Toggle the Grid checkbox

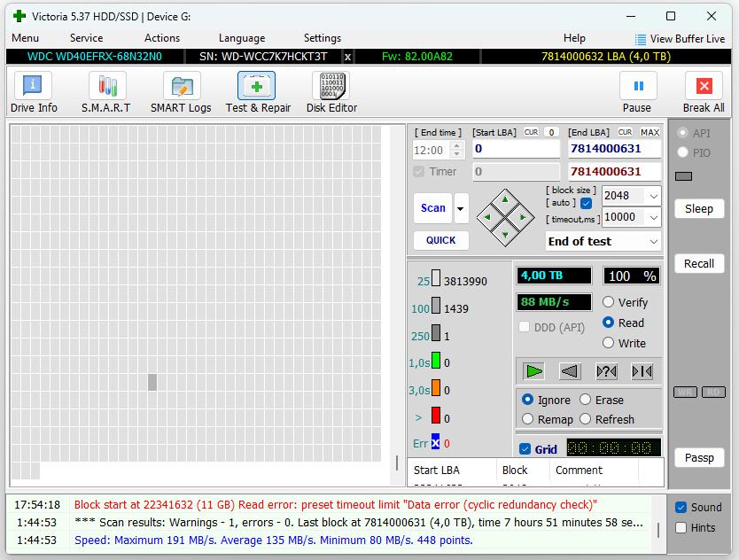(x=525, y=448)
